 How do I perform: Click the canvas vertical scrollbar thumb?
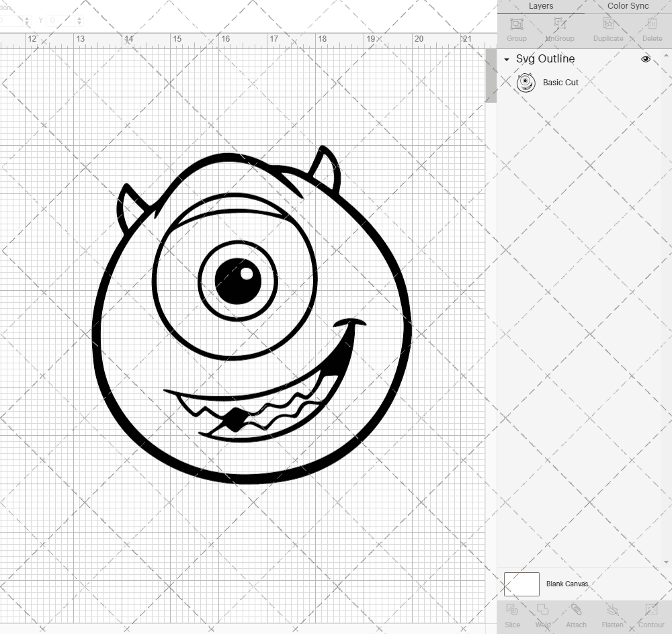tap(491, 76)
